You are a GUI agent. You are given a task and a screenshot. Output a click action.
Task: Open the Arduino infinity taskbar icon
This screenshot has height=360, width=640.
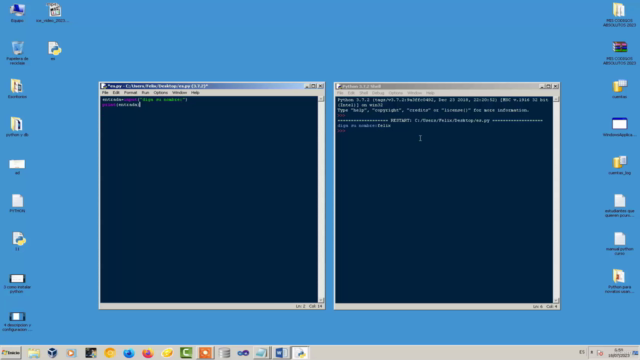tap(243, 353)
